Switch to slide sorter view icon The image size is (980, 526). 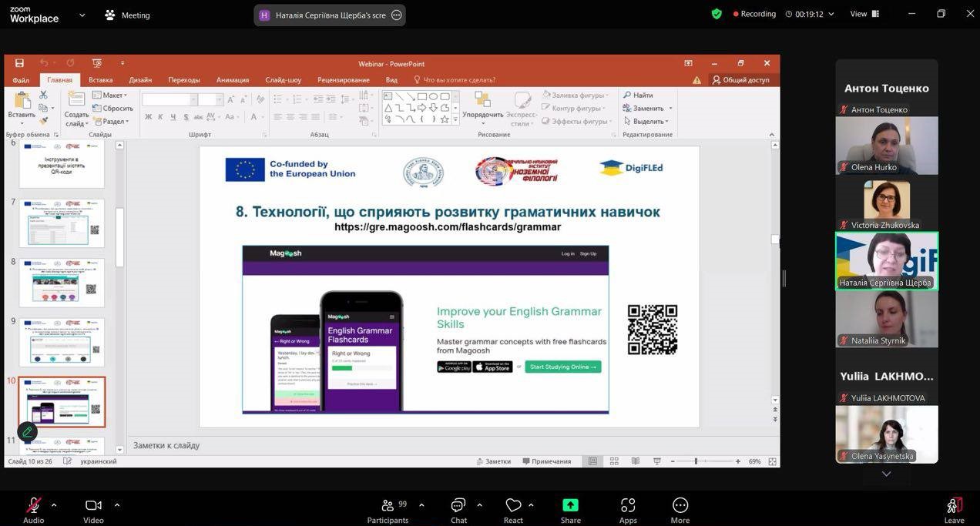pos(614,461)
